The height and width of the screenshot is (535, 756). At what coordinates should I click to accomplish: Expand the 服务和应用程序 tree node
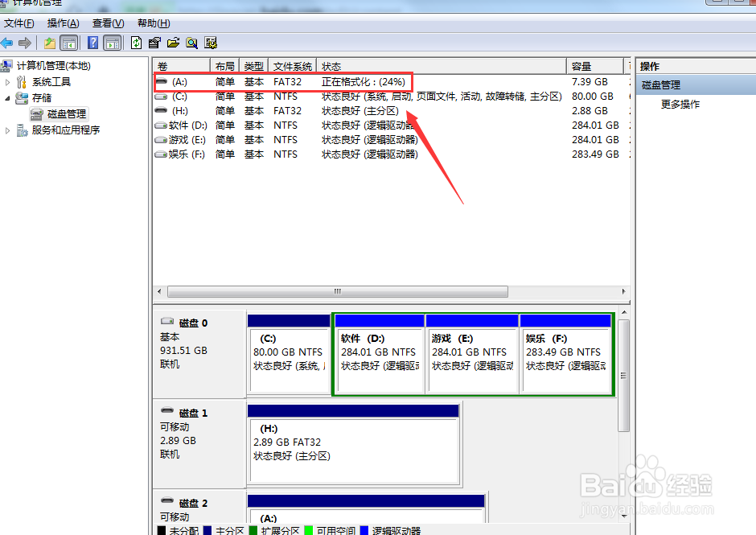pyautogui.click(x=7, y=130)
